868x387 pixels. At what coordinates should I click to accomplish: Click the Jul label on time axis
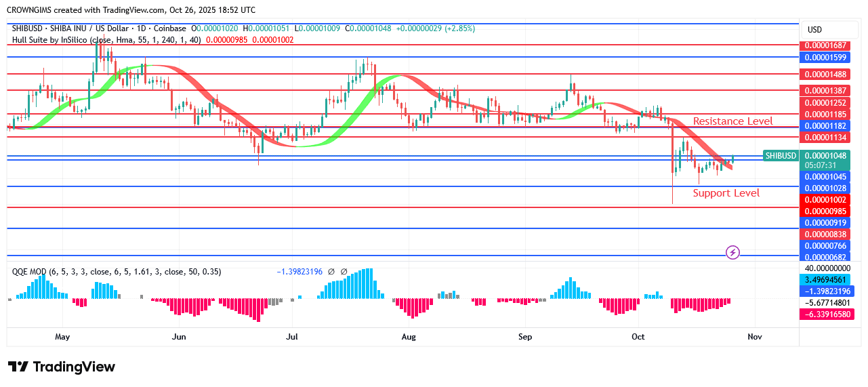coord(292,337)
